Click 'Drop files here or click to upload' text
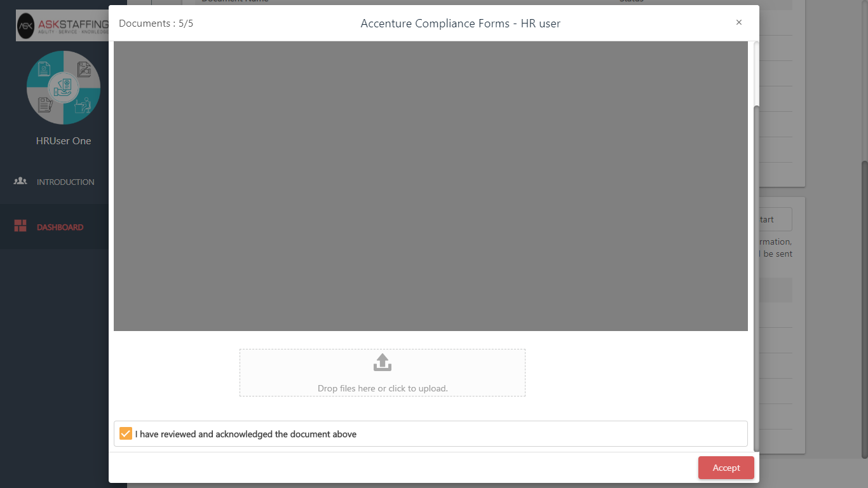 pos(383,388)
